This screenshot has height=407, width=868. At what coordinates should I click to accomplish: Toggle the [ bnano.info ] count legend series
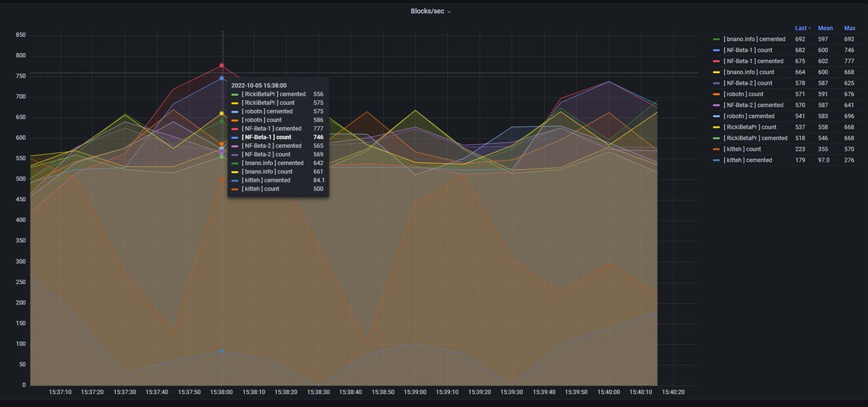(x=749, y=72)
